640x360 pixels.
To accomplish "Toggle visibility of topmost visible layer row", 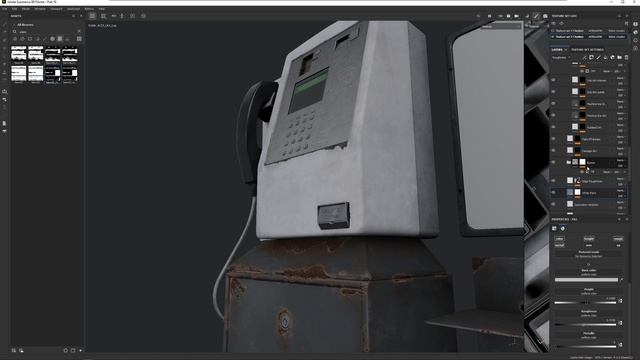I will click(553, 80).
